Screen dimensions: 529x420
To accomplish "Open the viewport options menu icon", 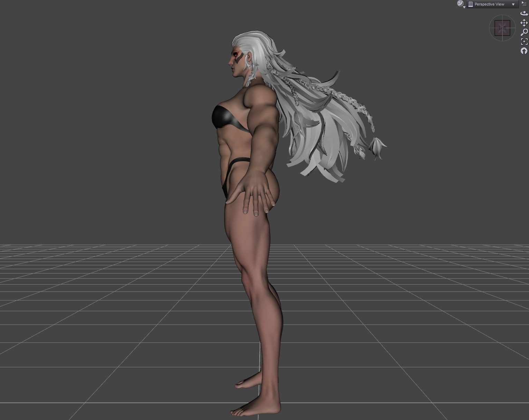I will coord(524,4).
